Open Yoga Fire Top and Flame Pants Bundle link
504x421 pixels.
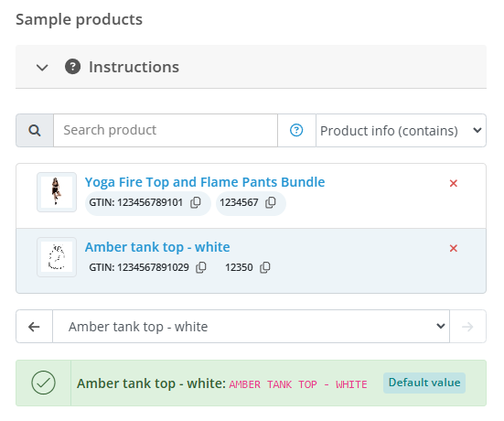click(x=205, y=182)
